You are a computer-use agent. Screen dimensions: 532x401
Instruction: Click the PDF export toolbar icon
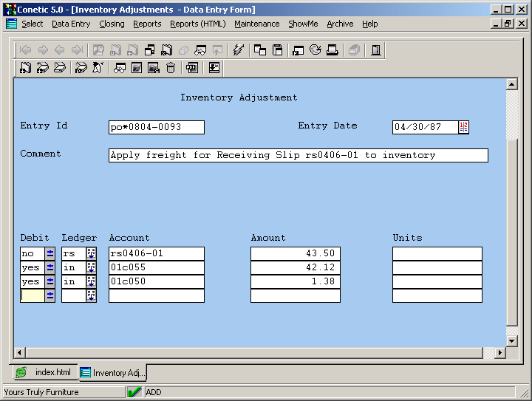(191, 68)
